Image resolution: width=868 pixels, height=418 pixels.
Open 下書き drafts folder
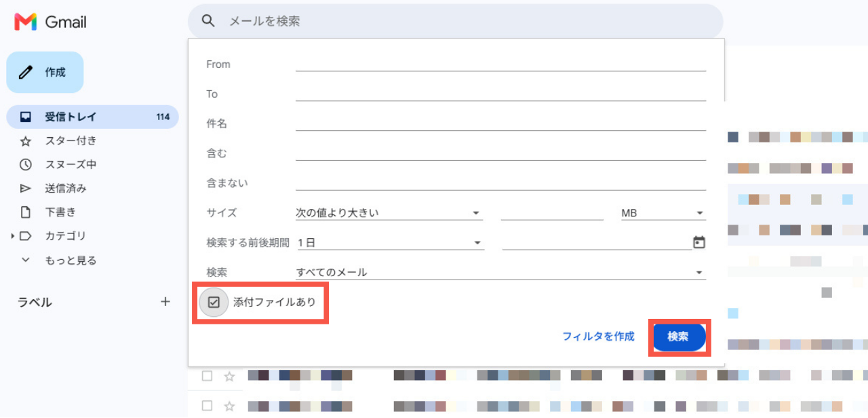pyautogui.click(x=60, y=212)
